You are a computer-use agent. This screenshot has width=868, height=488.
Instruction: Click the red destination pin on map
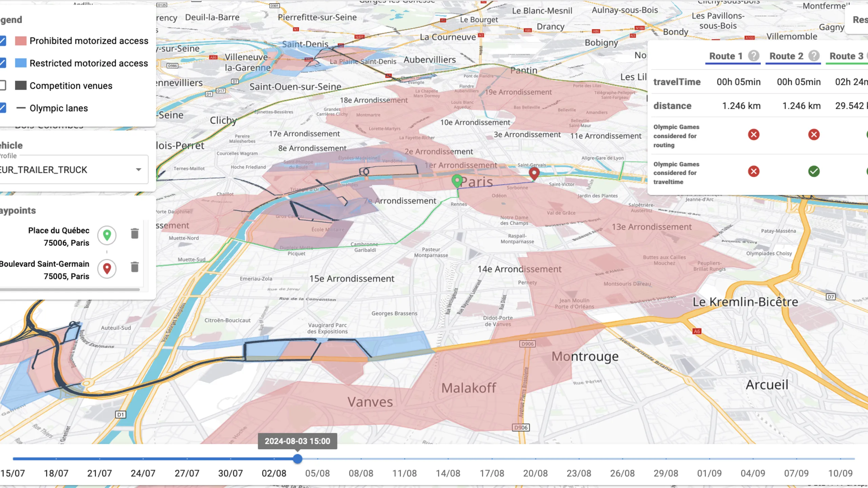click(534, 174)
